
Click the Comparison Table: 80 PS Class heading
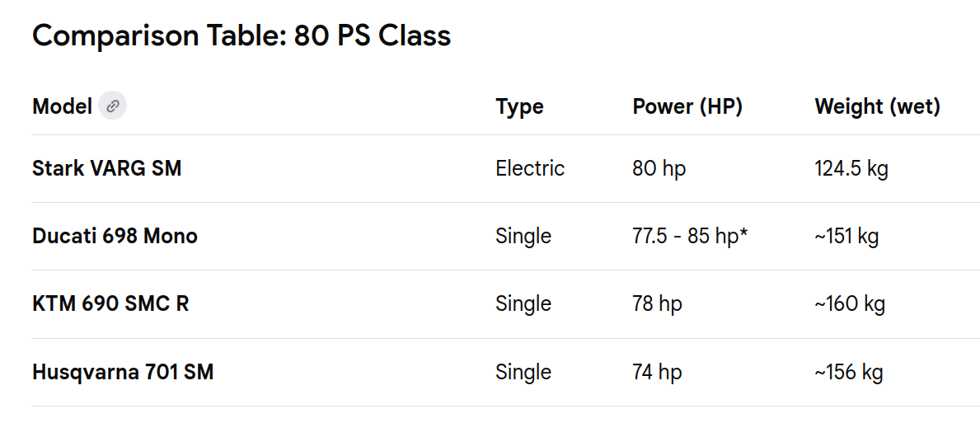(241, 36)
